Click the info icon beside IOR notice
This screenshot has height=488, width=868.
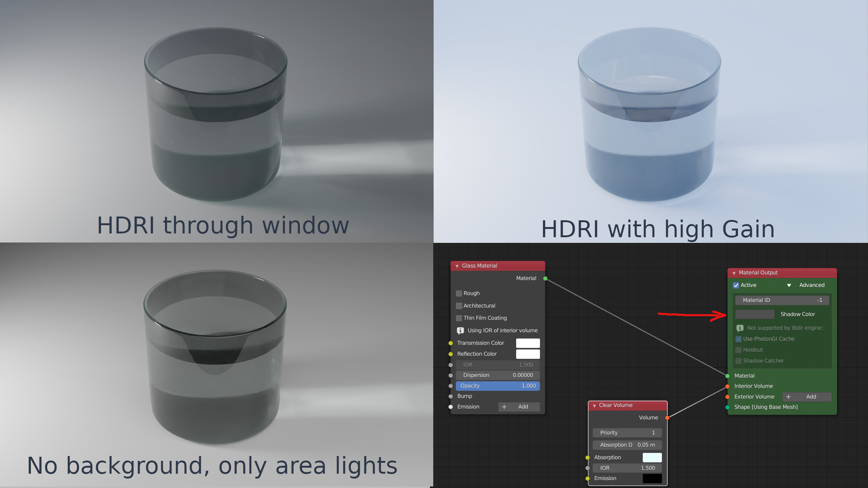pyautogui.click(x=460, y=331)
